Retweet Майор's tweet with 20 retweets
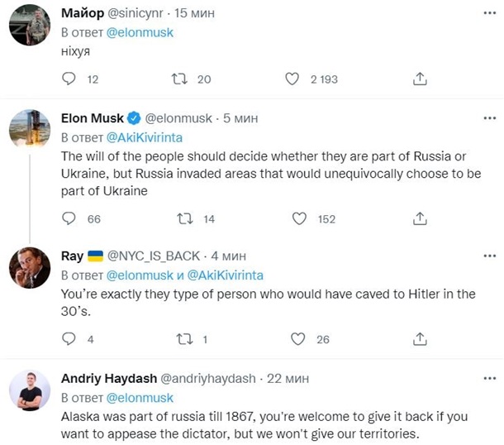The height and width of the screenshot is (445, 504). click(x=179, y=79)
